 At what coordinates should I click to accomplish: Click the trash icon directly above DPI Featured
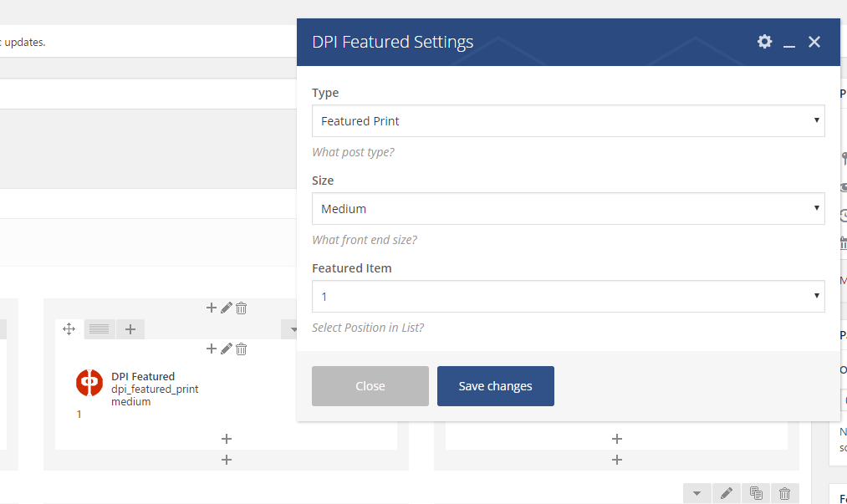(241, 349)
